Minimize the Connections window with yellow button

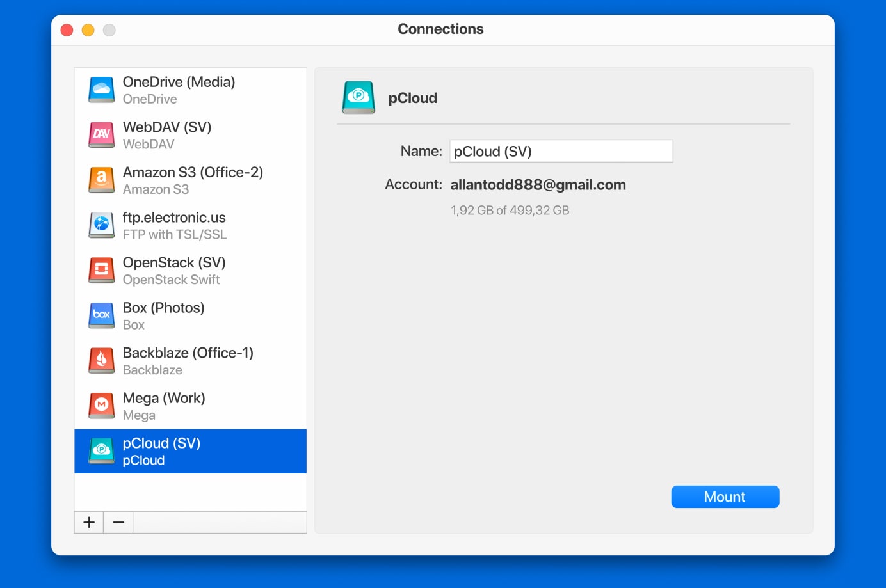(88, 30)
